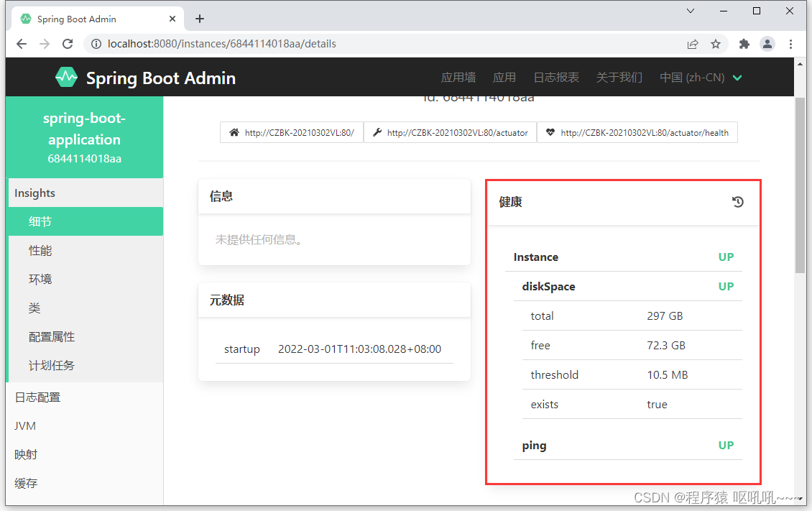Select 配置属性 in the sidebar
Image resolution: width=812 pixels, height=511 pixels.
click(x=86, y=337)
